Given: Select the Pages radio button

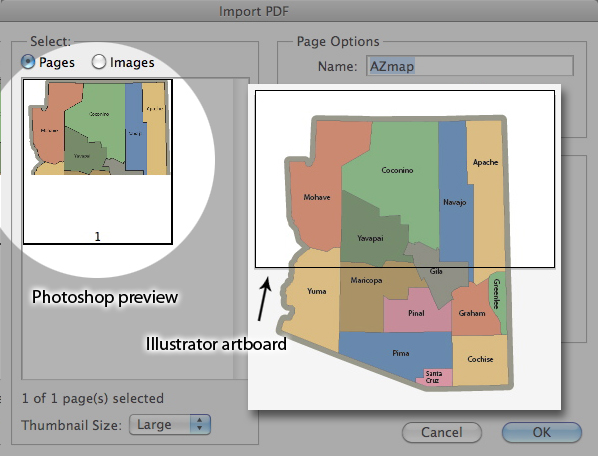Looking at the screenshot, I should click(28, 62).
